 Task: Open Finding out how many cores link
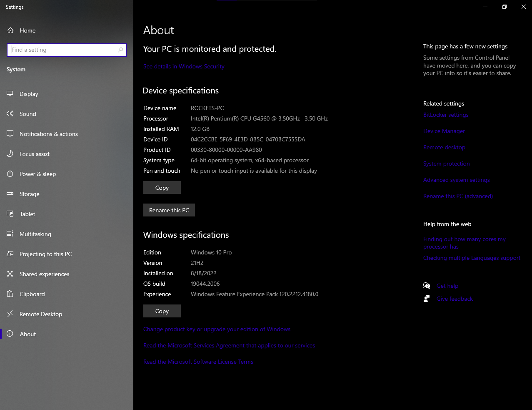[465, 243]
